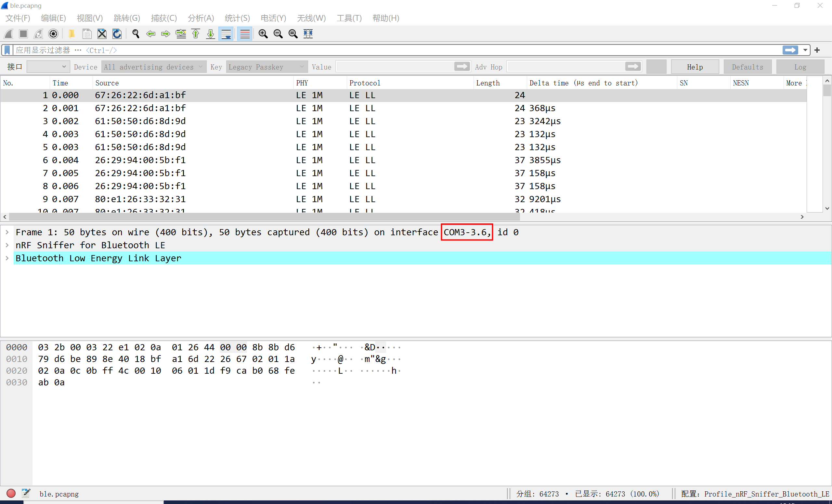Go to first packet arrow icon
Image resolution: width=832 pixels, height=504 pixels.
pos(196,34)
